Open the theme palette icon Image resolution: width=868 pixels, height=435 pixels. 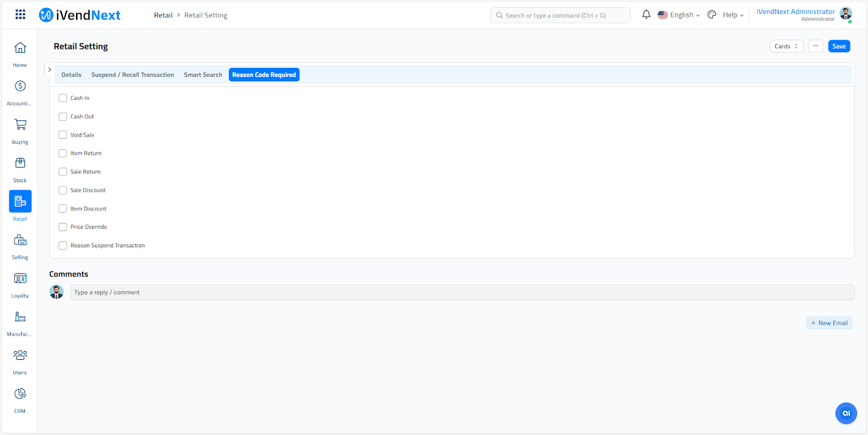[x=712, y=15]
